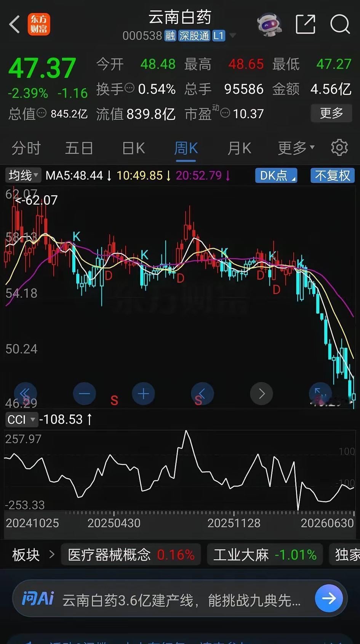Open DK点 dropdown
Viewport: 360px width, 644px height.
pos(276,175)
